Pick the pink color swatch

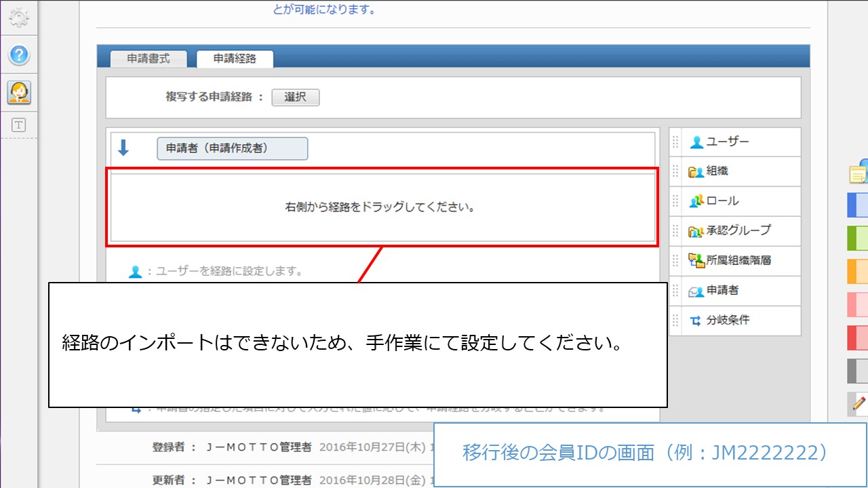tap(858, 305)
